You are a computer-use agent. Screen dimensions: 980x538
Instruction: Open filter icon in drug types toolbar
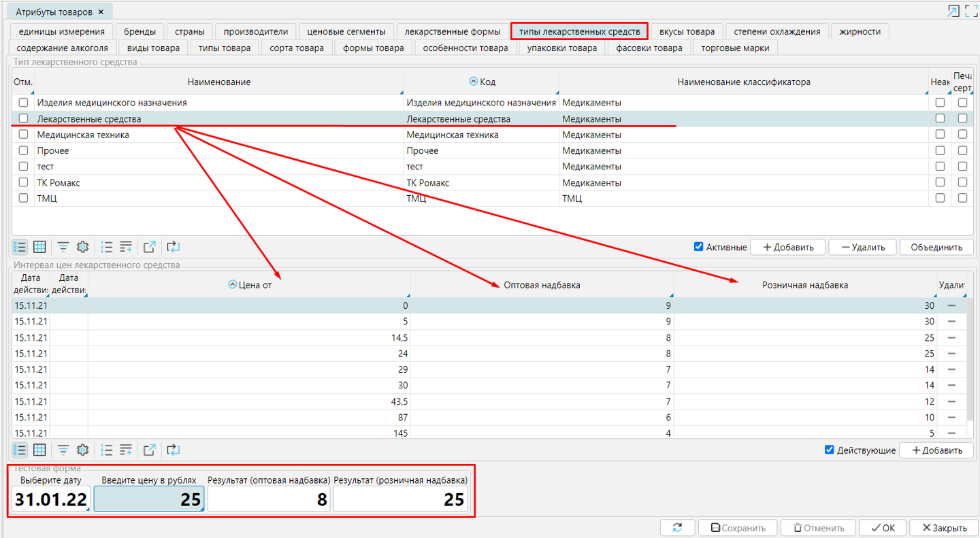click(x=63, y=247)
